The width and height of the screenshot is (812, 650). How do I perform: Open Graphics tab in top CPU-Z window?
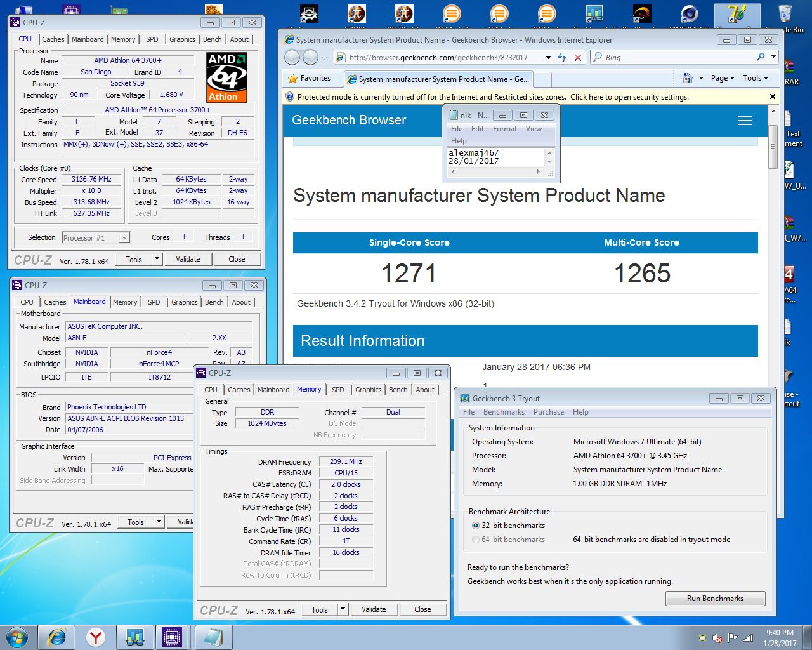(x=183, y=39)
